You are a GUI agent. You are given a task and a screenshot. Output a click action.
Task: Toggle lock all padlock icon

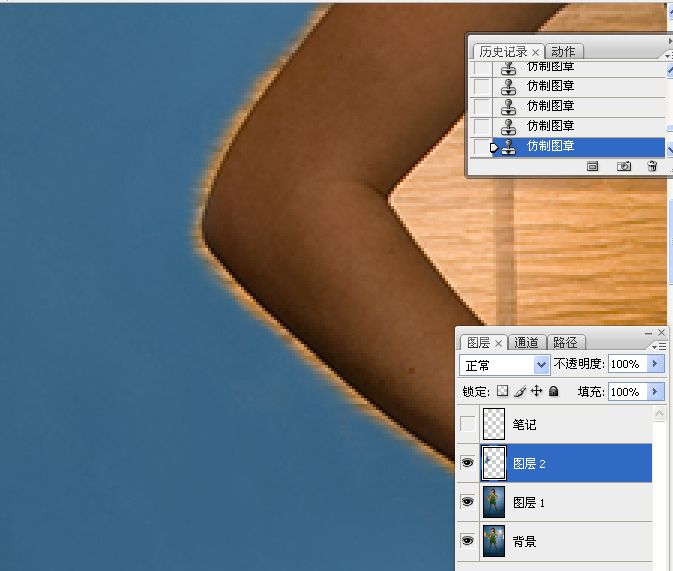click(554, 391)
